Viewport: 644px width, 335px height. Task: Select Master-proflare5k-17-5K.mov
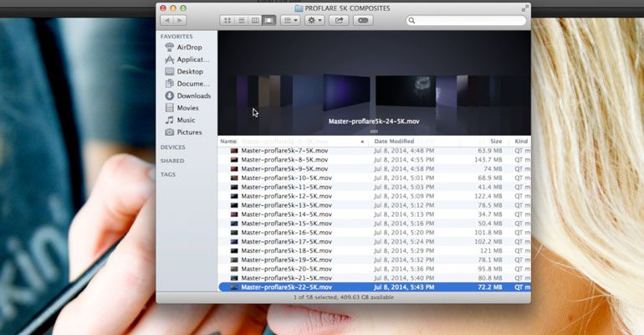pos(374,242)
